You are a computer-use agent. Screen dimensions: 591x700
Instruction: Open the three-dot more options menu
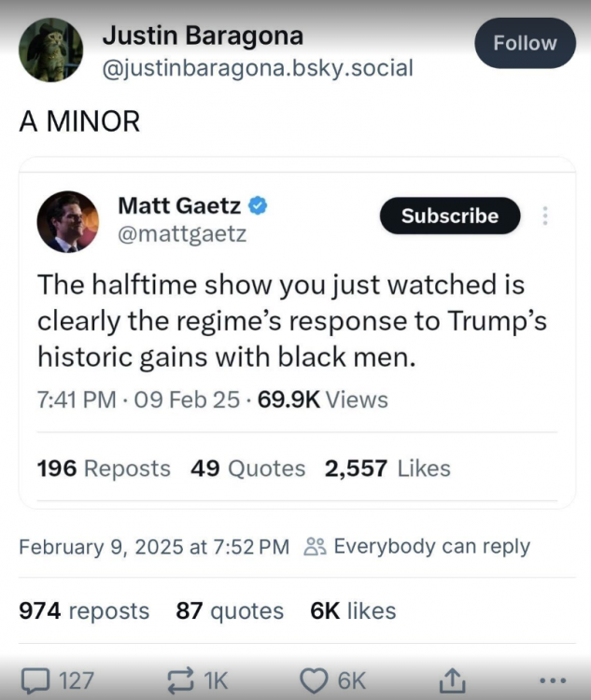coord(552,680)
